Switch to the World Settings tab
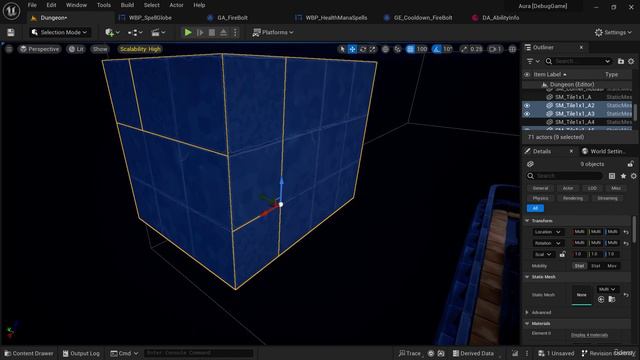This screenshot has width=640, height=360. click(604, 151)
